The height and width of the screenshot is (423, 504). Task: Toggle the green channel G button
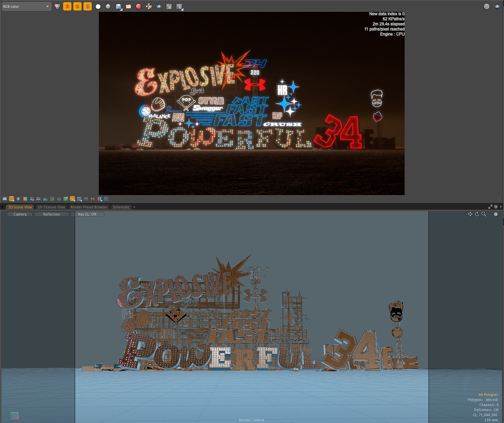77,6
